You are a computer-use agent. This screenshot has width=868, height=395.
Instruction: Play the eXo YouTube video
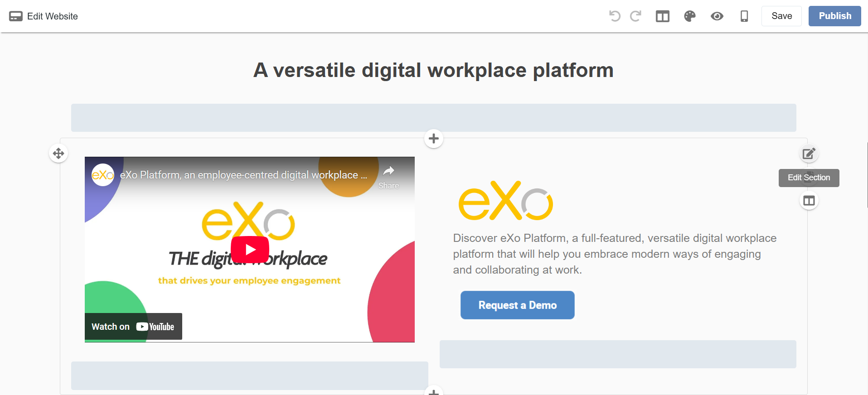point(250,250)
